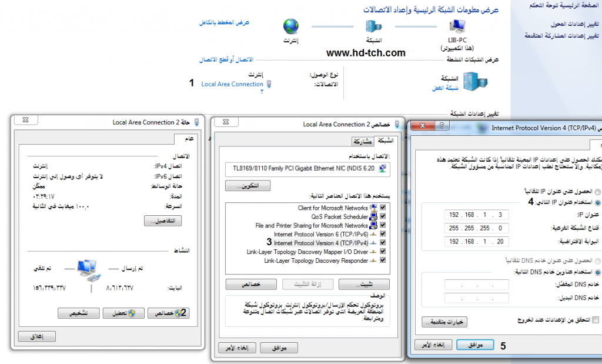The image size is (602, 364).
Task: Select Internet Protocol Version 4 (TCP/IPv4) item
Action: [x=320, y=243]
